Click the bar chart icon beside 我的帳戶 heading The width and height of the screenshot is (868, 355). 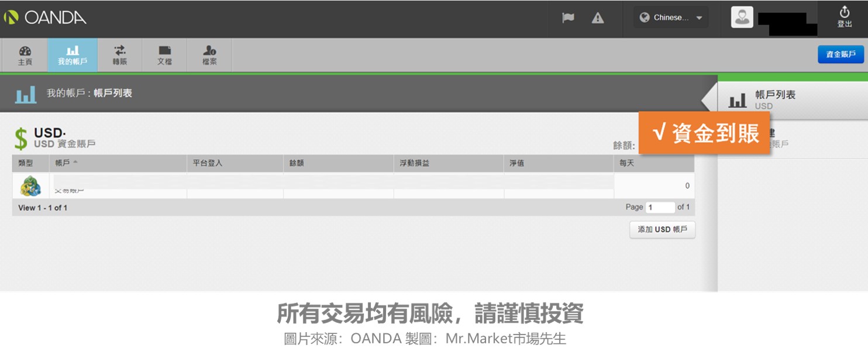26,94
